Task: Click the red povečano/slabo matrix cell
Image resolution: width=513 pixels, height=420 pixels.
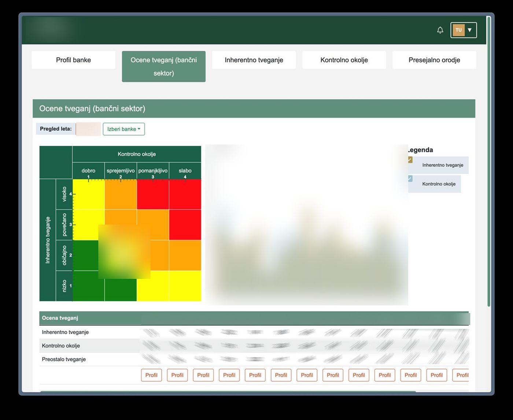Action: [185, 225]
